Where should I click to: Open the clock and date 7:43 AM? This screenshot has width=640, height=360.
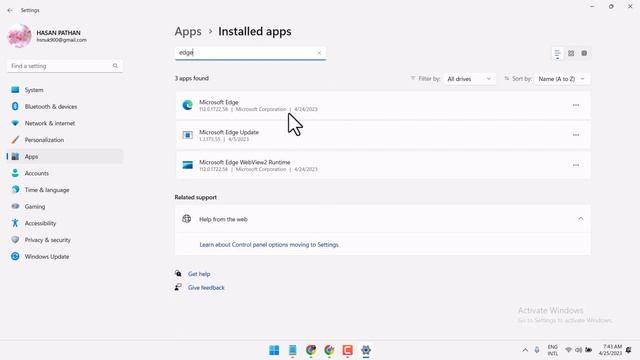(610, 350)
